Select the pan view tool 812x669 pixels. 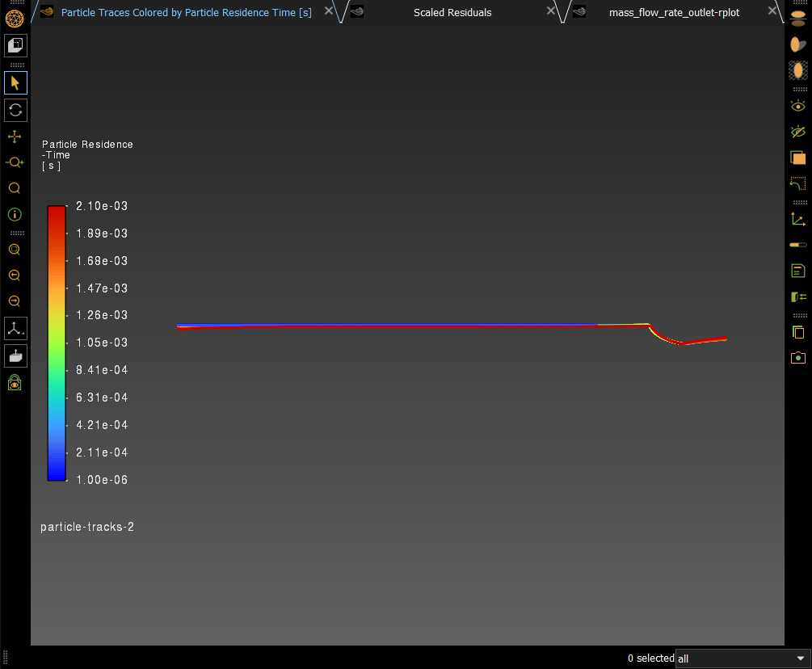(15, 136)
